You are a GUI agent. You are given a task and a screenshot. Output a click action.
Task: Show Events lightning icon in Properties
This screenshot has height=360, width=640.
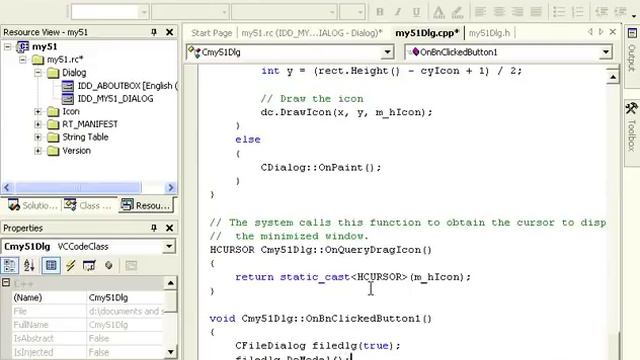click(71, 266)
